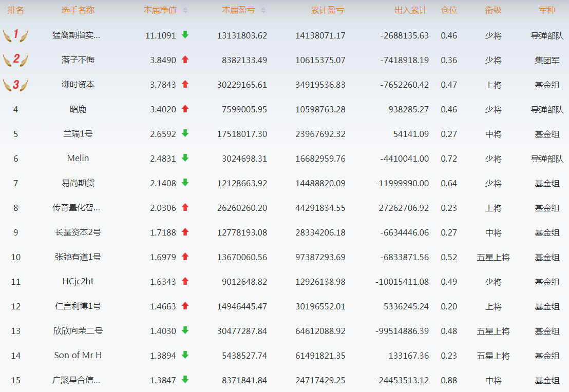Image resolution: width=569 pixels, height=392 pixels.
Task: Click the 衔级 column header
Action: (493, 10)
